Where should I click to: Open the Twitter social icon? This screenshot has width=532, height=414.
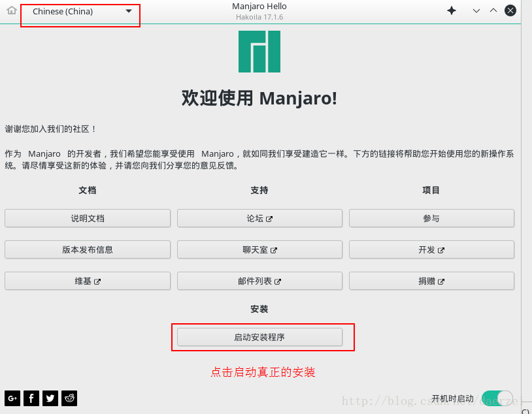tap(50, 398)
